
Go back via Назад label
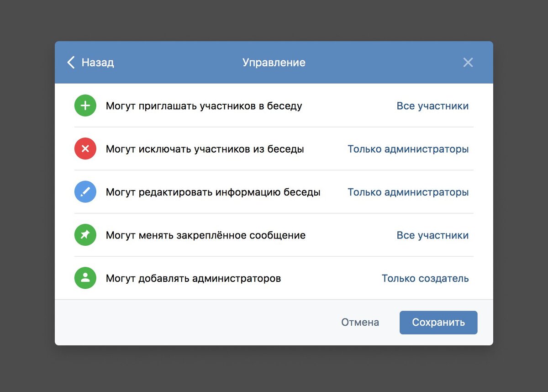tap(98, 63)
